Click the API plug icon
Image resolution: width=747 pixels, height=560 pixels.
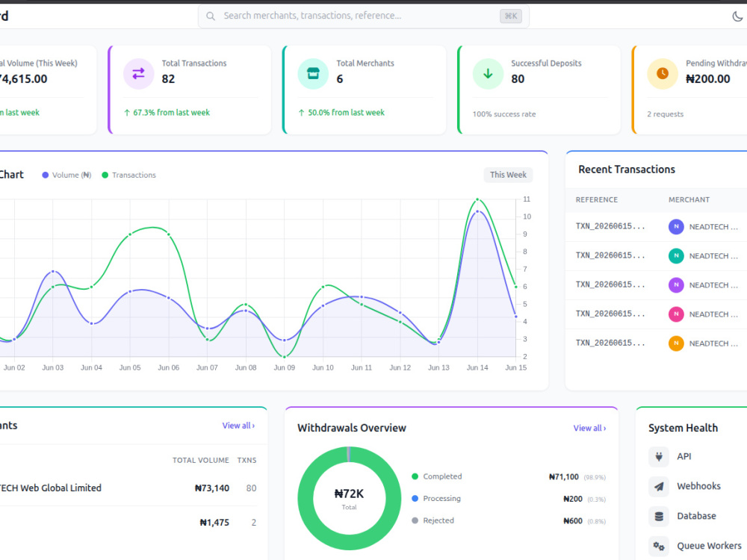[659, 457]
